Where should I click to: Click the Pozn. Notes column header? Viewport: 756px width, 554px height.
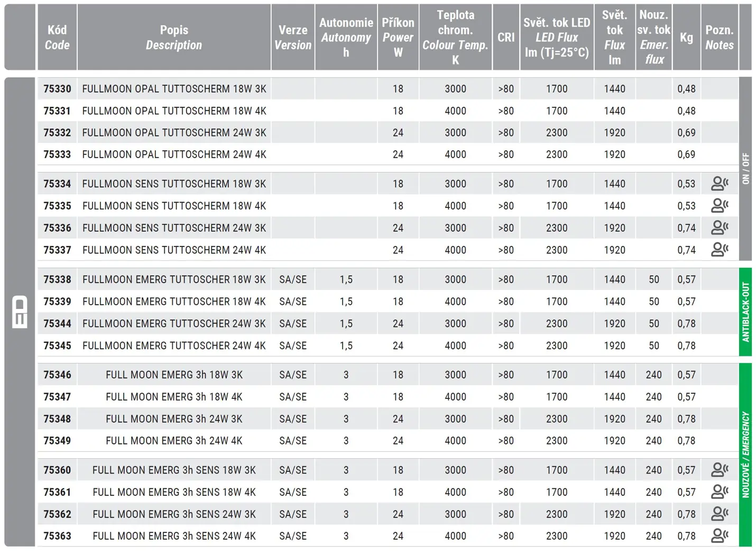(720, 38)
